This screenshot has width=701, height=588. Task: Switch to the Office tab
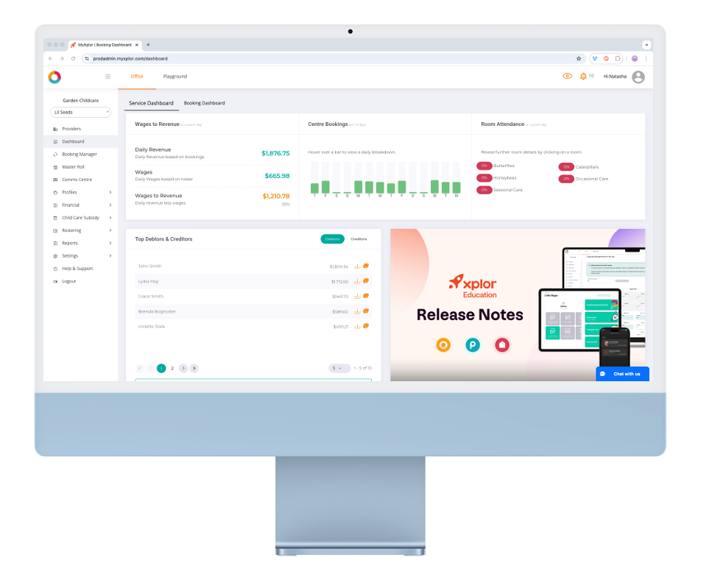(x=137, y=77)
